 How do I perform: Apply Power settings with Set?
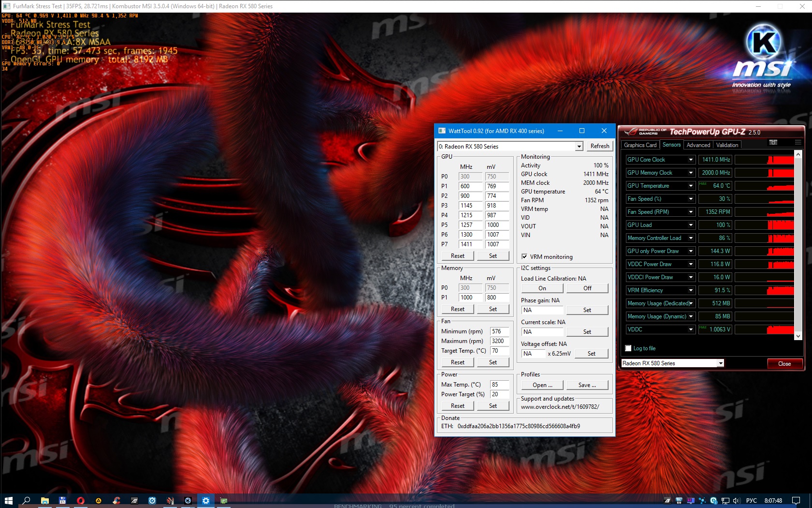493,406
